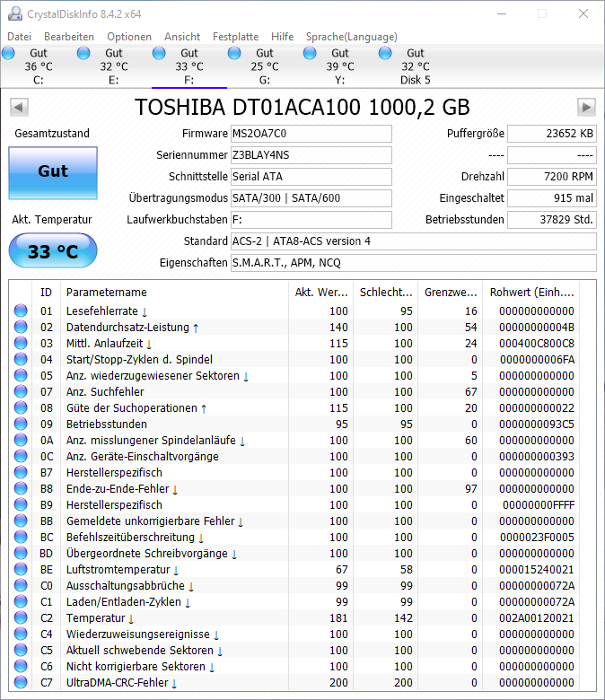
Task: Click status icon of misslungener Spindelanläufe row
Action: [21, 440]
